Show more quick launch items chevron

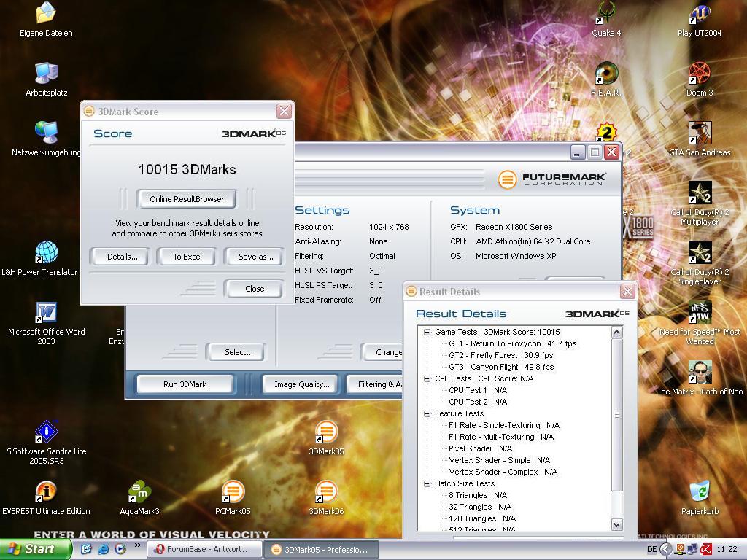[x=138, y=545]
